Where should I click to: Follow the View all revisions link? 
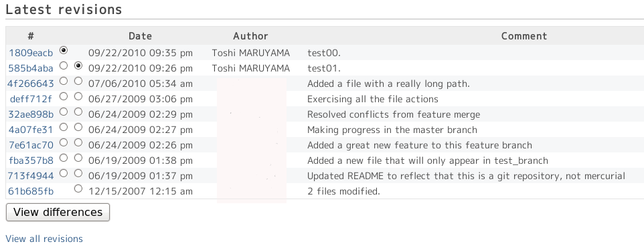tap(44, 239)
